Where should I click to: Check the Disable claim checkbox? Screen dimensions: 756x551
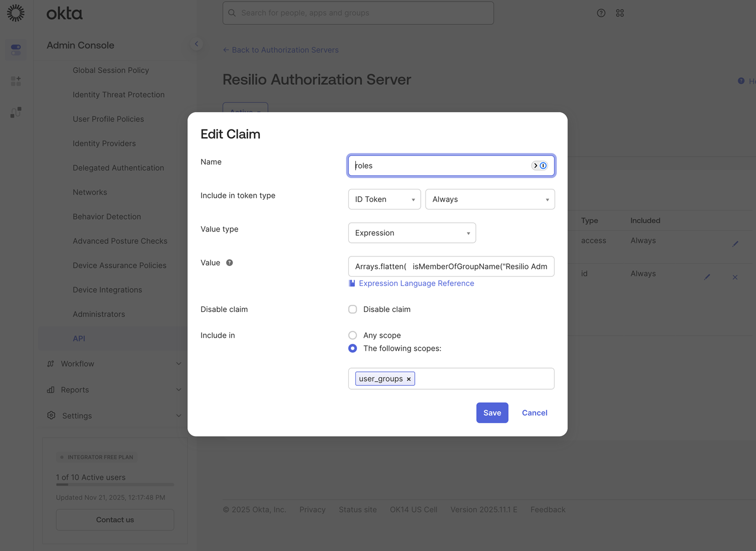(353, 309)
